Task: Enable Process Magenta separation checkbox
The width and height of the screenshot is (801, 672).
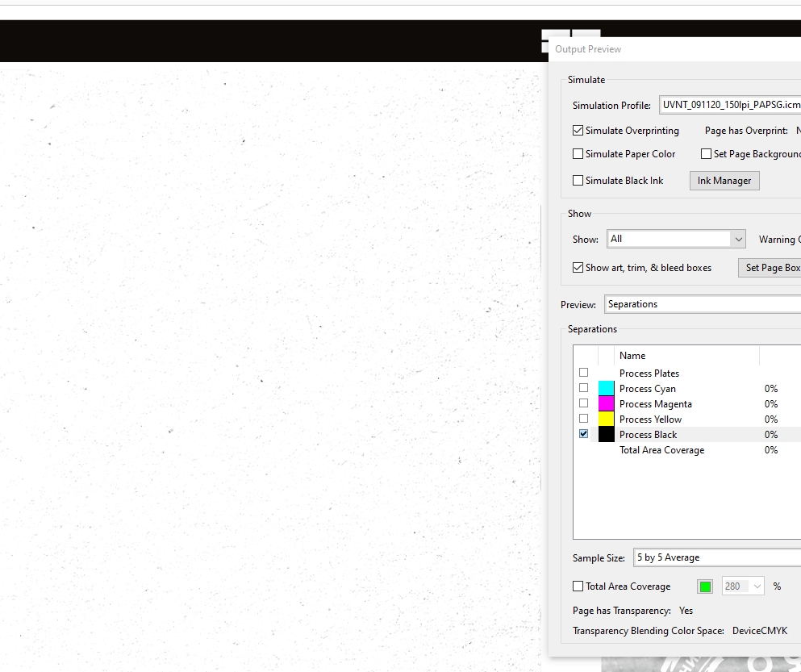Action: click(583, 403)
